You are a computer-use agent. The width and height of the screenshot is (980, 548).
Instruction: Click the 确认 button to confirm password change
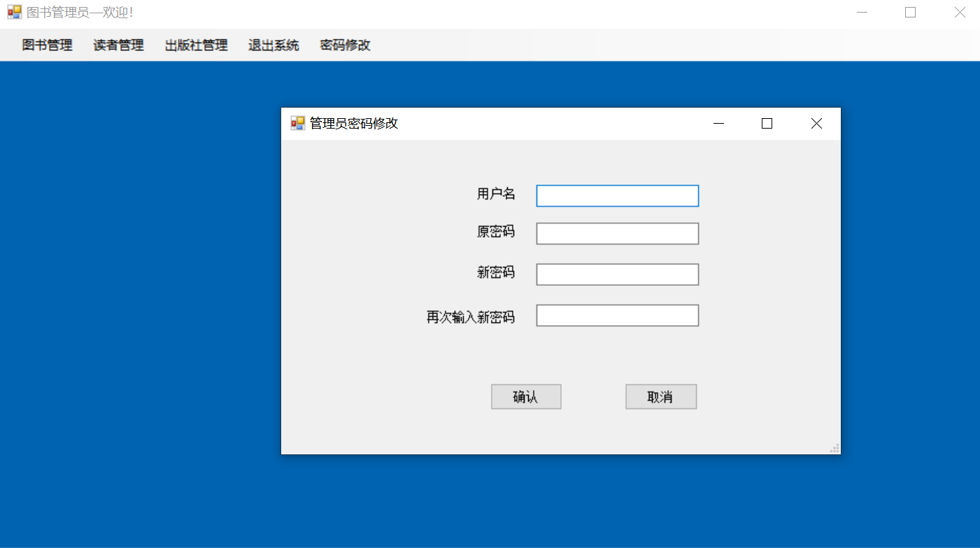(526, 396)
